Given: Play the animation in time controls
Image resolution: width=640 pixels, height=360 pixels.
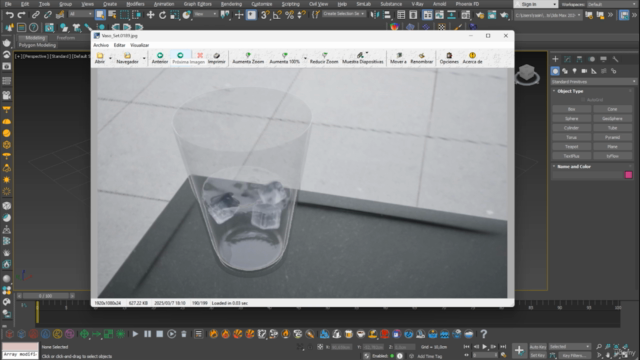Looking at the screenshot, I should [x=484, y=347].
